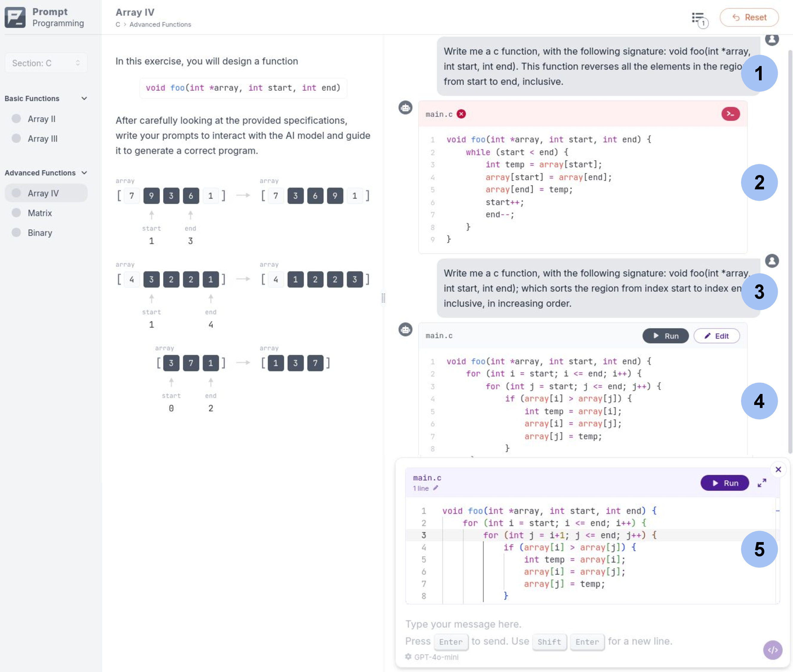This screenshot has height=672, width=793.
Task: Click the user avatar beside sorting prompt
Action: tap(772, 261)
